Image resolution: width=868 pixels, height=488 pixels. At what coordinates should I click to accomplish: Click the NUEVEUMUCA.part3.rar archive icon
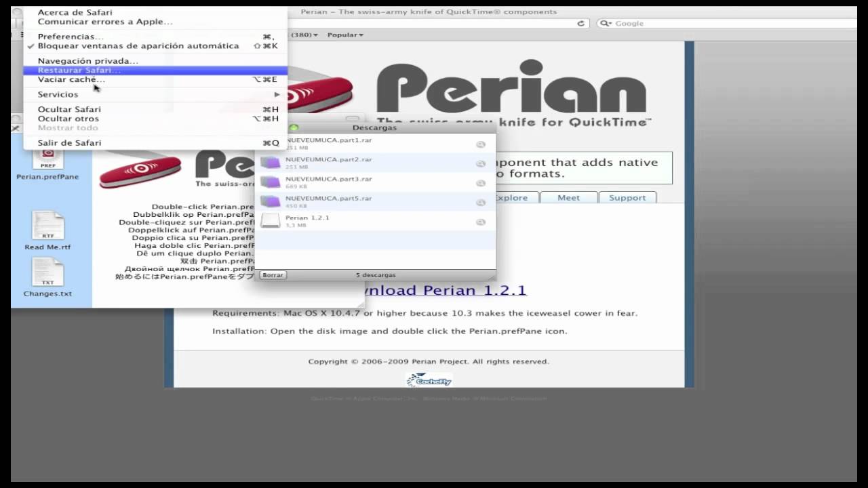pyautogui.click(x=271, y=182)
